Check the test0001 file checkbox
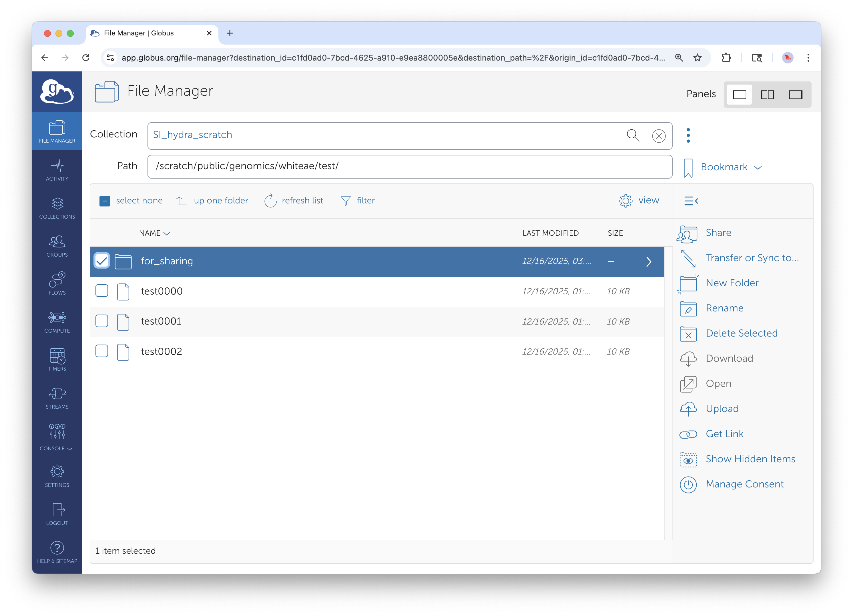 (x=101, y=321)
